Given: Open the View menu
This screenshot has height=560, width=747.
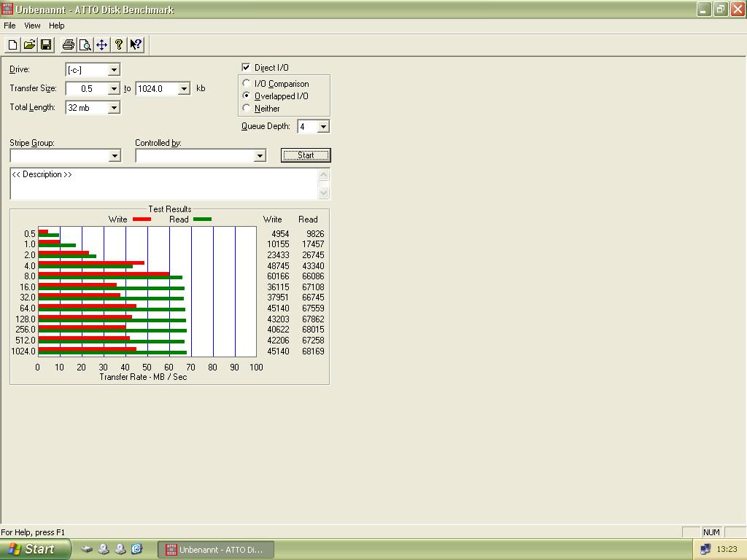Looking at the screenshot, I should (x=32, y=26).
